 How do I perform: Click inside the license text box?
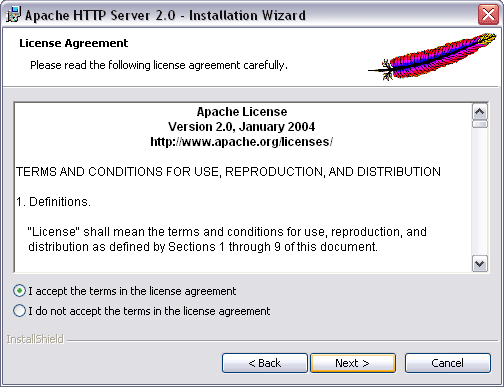point(243,187)
